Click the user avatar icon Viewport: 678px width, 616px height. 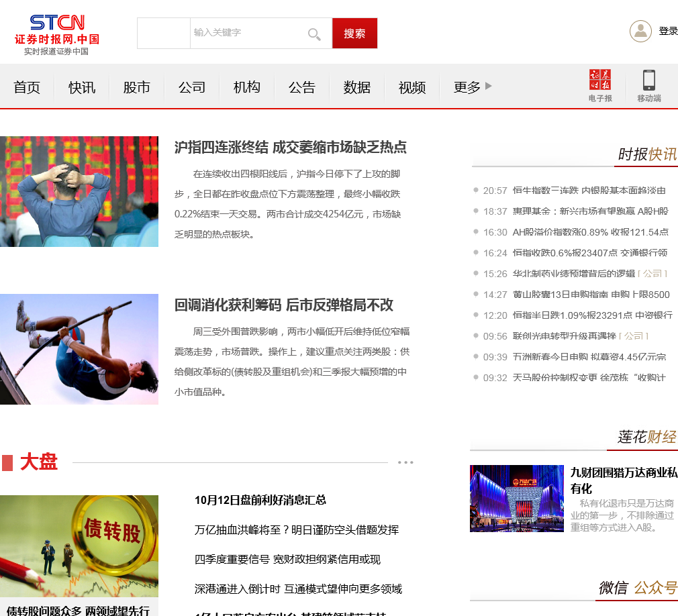[640, 31]
